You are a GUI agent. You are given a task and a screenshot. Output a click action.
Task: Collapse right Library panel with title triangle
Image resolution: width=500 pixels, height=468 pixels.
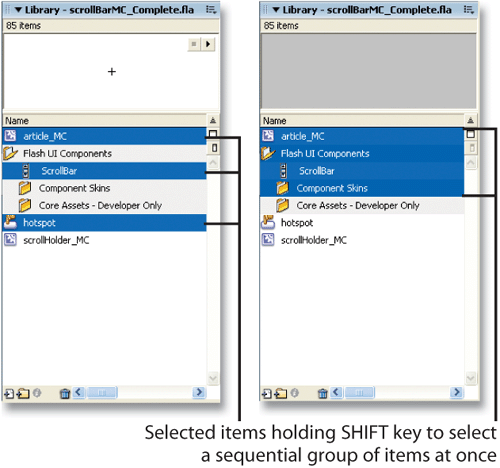click(276, 10)
